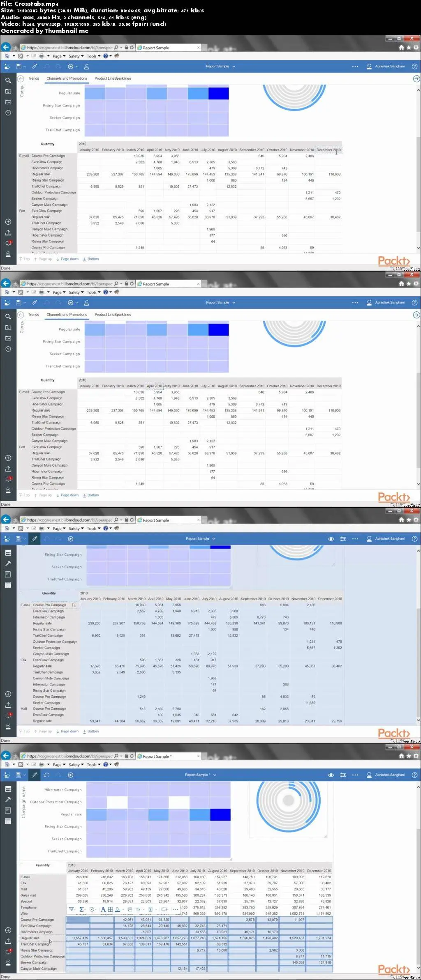This screenshot has height=980, width=421.
Task: Select the December 2010 column header in first frame
Action: coord(328,150)
